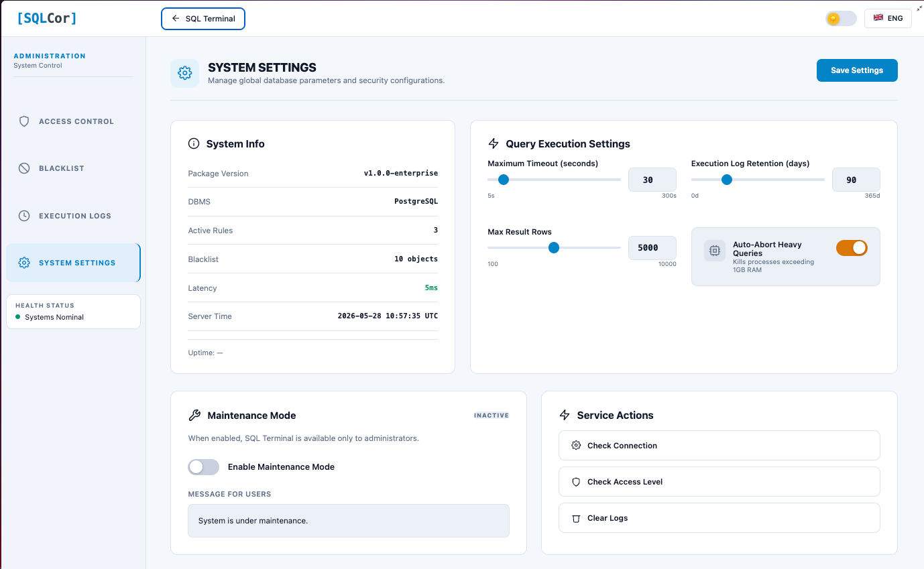Click Save Settings button
924x569 pixels.
[x=857, y=70]
